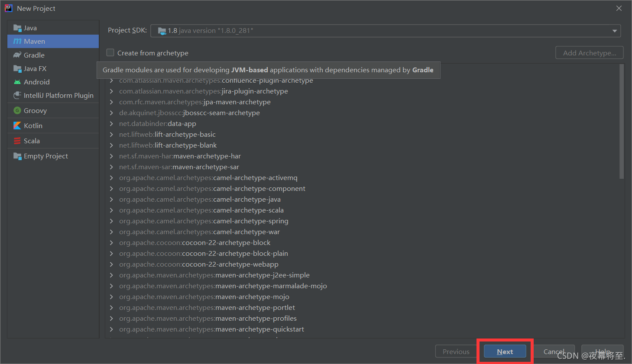This screenshot has width=632, height=364.
Task: Expand the net.databinder data-app node
Action: [111, 123]
